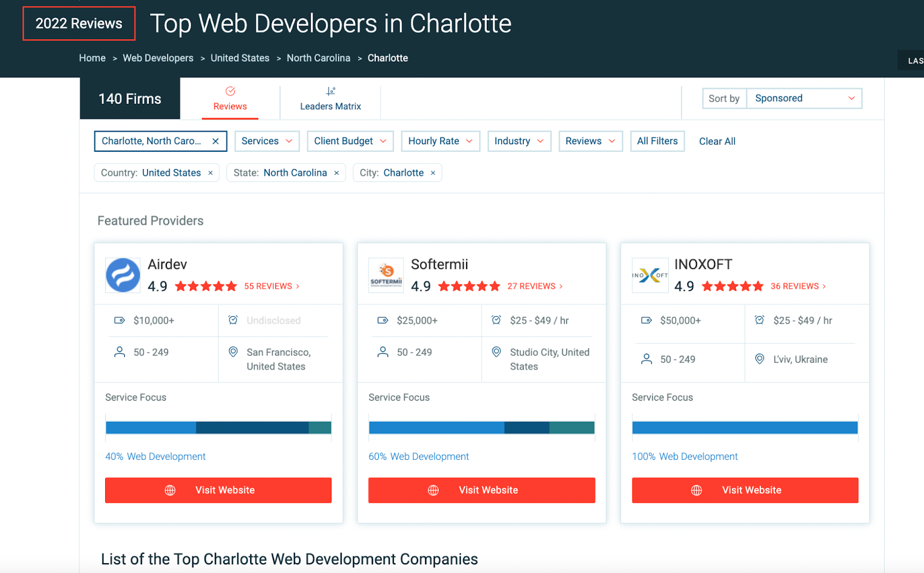Click Airdev's budget tag icon

[x=120, y=320]
